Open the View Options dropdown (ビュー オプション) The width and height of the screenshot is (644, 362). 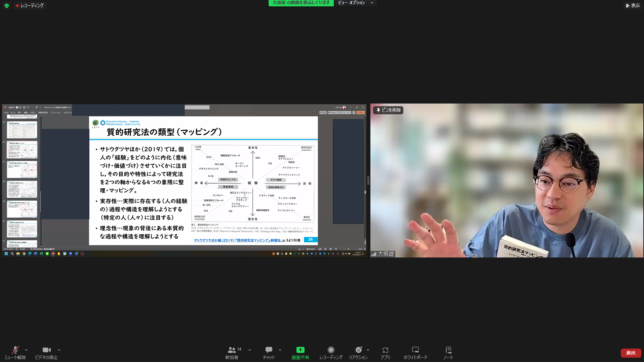coord(355,3)
